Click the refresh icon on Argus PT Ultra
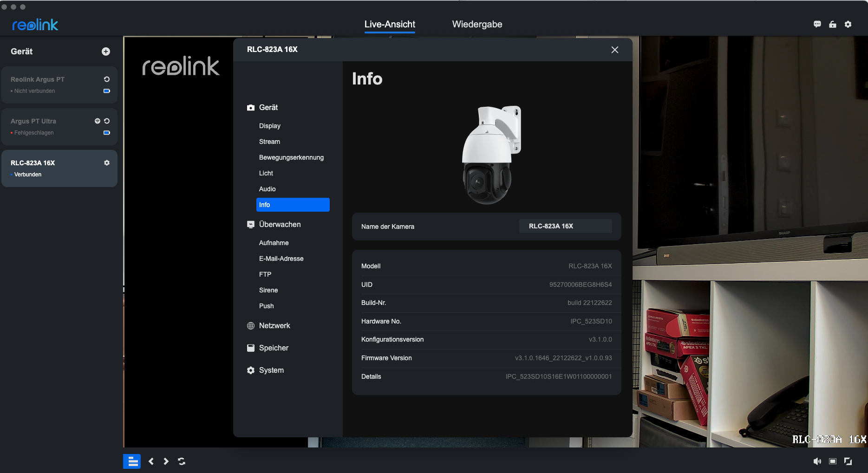Image resolution: width=868 pixels, height=473 pixels. tap(107, 121)
